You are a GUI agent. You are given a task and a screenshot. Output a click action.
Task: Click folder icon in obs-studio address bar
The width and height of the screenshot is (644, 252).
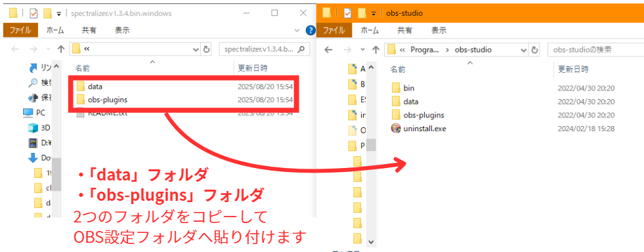(392, 49)
